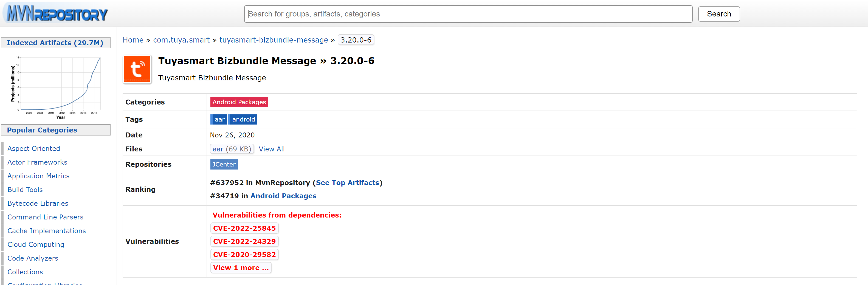868x285 pixels.
Task: Open the Android Packages category tag
Action: (239, 102)
